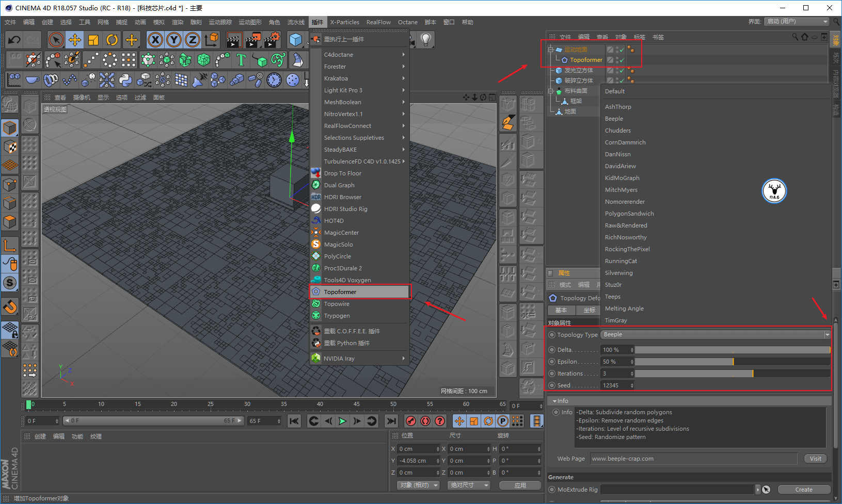842x504 pixels.
Task: Click the Undo arrow icon
Action: tap(14, 40)
